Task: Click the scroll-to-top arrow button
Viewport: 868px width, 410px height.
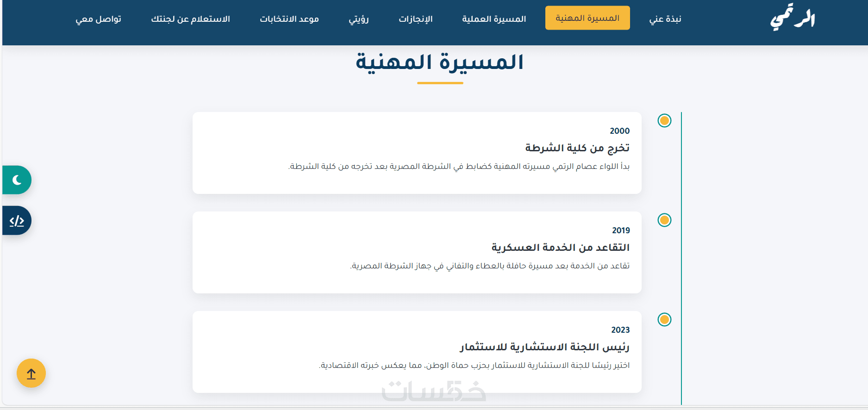Action: click(31, 373)
